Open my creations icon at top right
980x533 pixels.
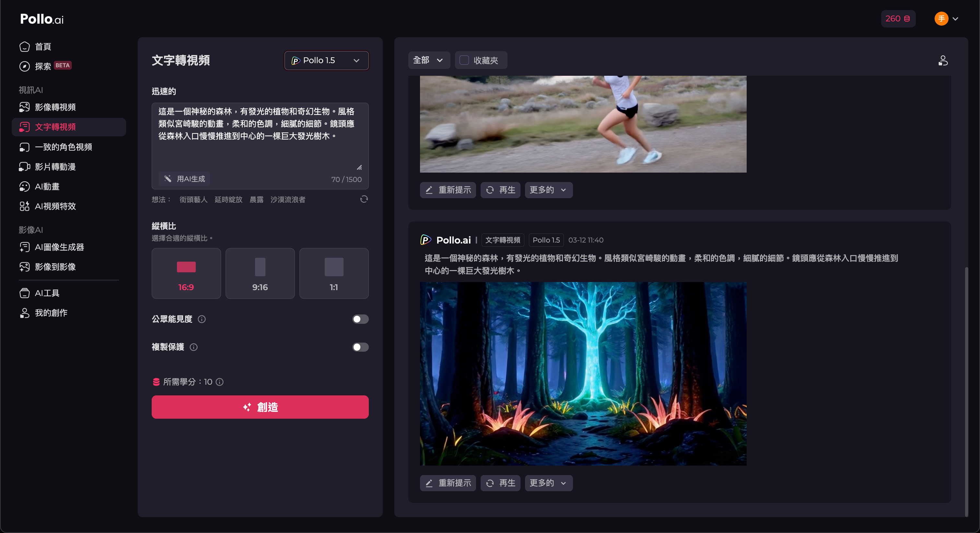pos(943,61)
